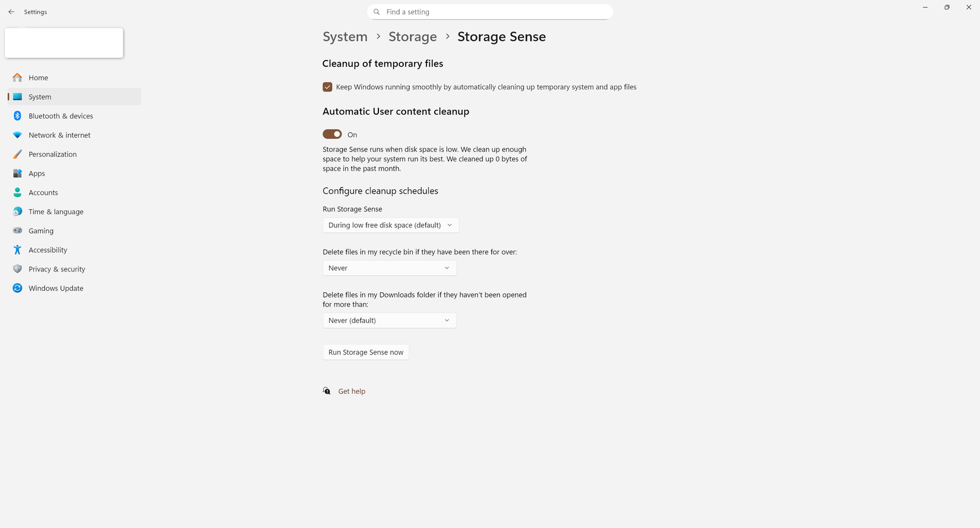Expand the recycle bin deletion schedule dropdown
The width and height of the screenshot is (980, 528).
(x=389, y=268)
